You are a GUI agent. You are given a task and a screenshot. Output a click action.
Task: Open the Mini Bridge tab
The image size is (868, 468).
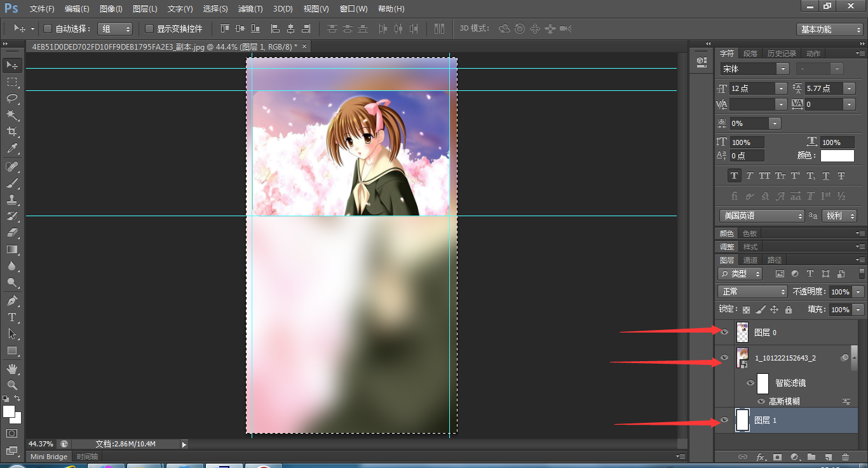pyautogui.click(x=49, y=457)
